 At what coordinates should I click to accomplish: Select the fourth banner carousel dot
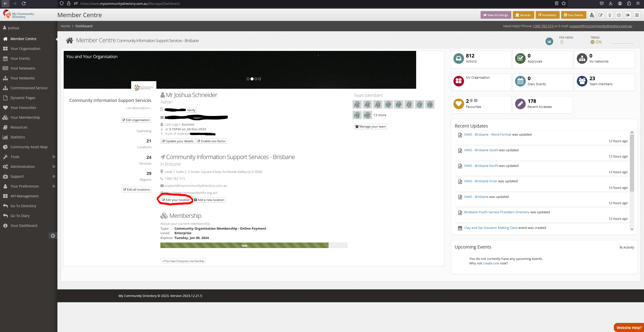coord(260,79)
